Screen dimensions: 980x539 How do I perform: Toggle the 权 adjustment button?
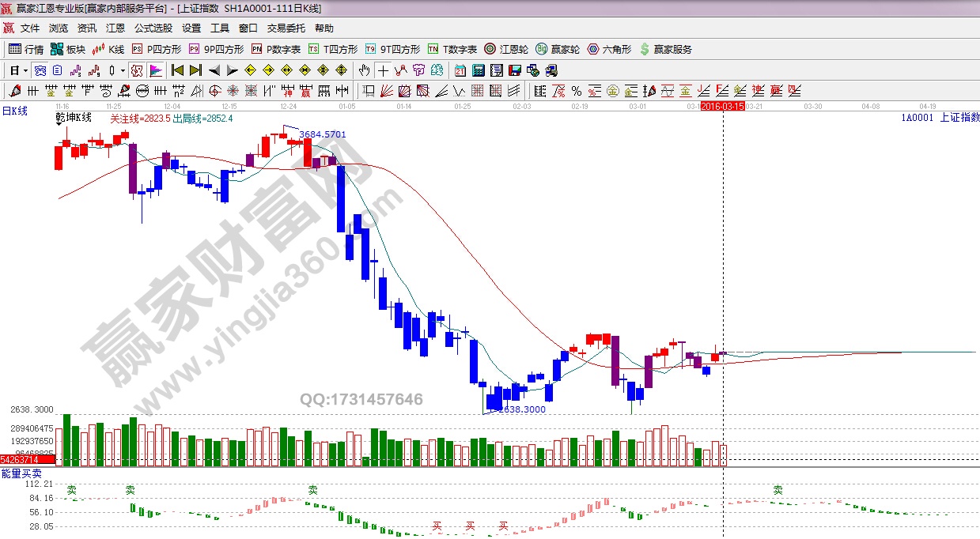pyautogui.click(x=137, y=70)
